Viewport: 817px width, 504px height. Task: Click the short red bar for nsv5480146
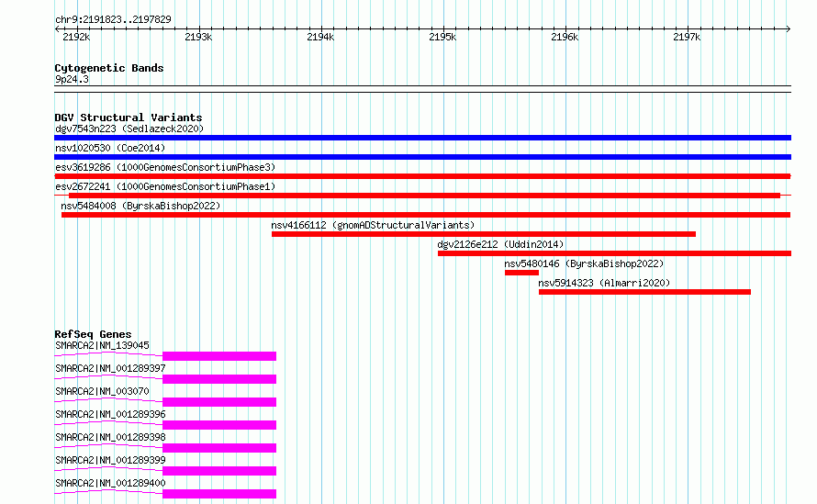pos(521,273)
